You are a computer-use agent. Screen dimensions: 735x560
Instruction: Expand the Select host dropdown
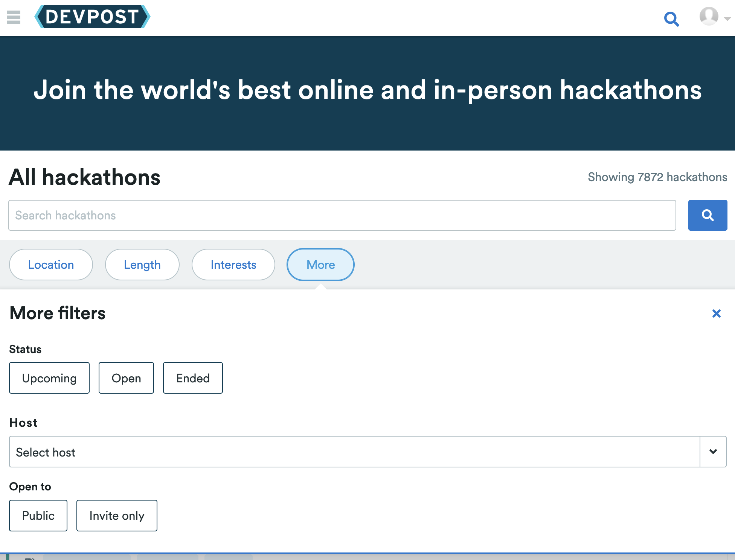[x=354, y=452]
